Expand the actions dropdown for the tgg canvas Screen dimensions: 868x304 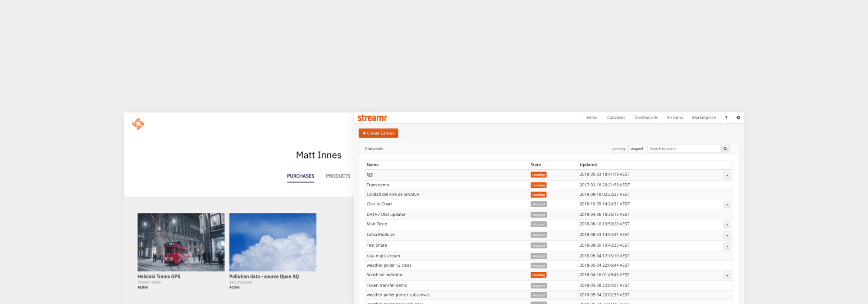pos(727,175)
